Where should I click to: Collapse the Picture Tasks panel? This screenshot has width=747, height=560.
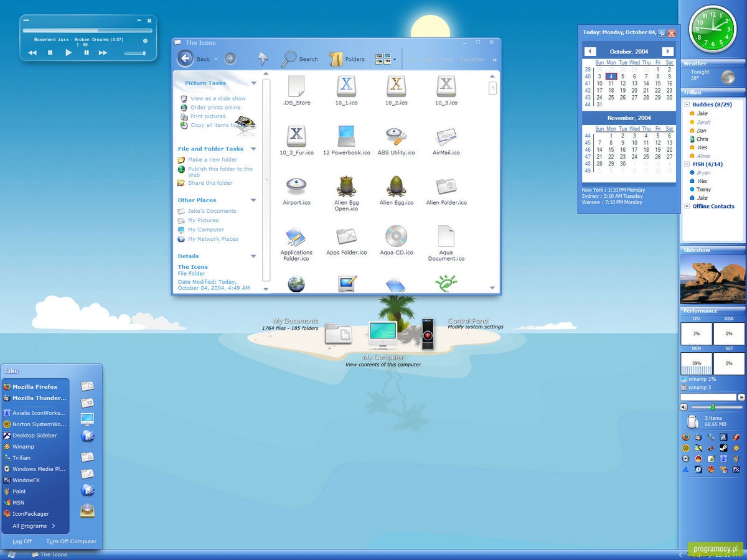pos(254,83)
